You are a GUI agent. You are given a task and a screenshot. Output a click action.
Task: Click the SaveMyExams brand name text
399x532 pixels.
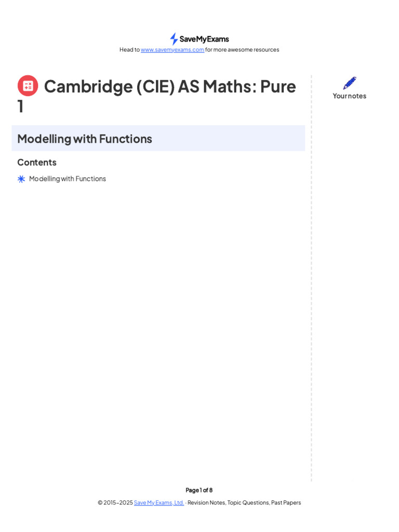coord(204,39)
